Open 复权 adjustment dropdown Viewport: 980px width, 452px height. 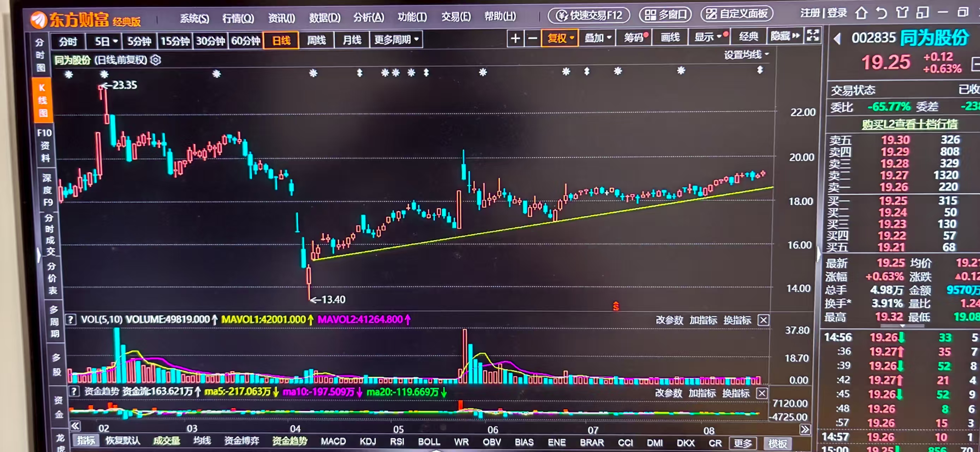click(560, 38)
